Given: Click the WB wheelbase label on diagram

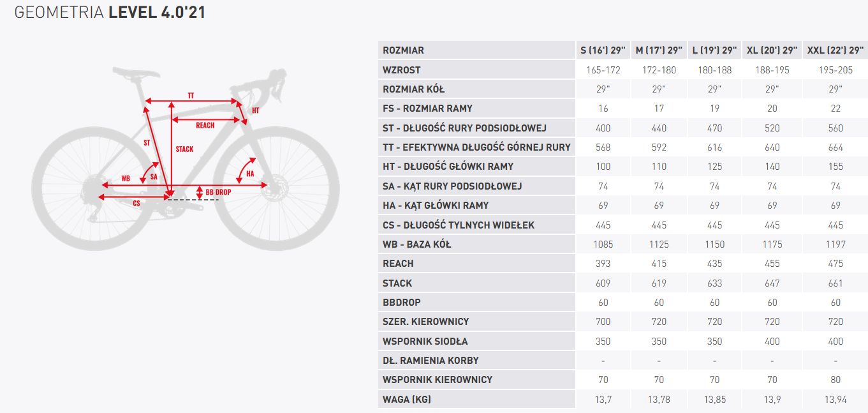Looking at the screenshot, I should [x=126, y=179].
